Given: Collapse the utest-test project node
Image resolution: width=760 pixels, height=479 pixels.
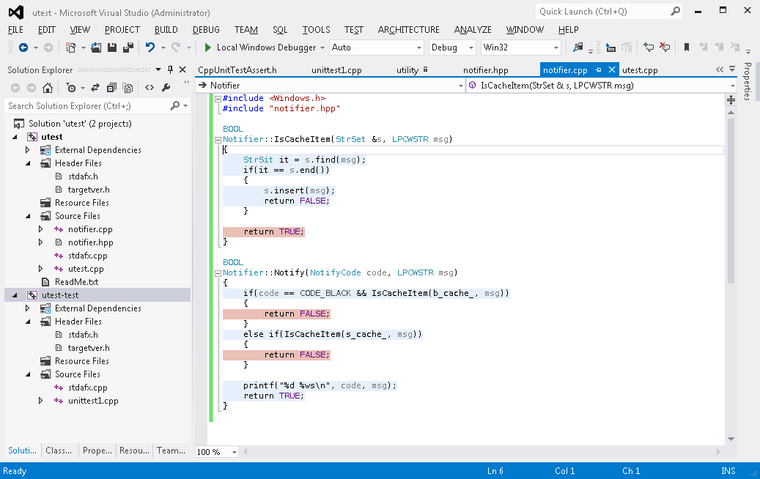Looking at the screenshot, I should click(13, 295).
